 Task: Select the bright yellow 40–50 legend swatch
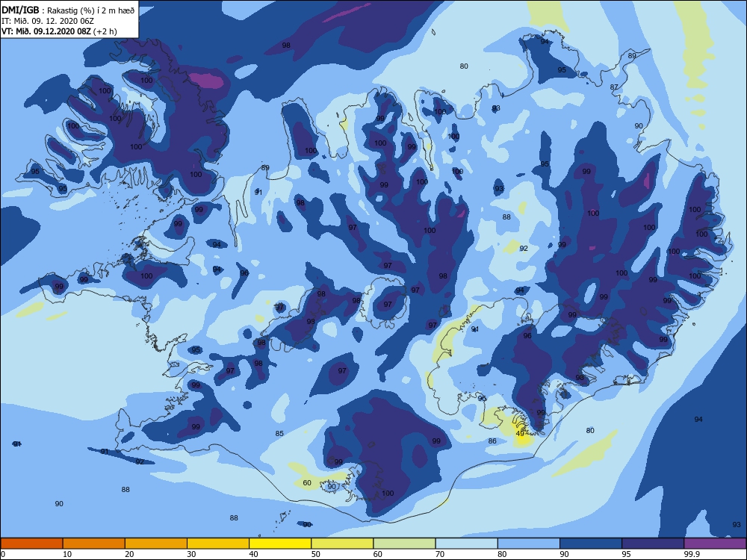point(280,544)
